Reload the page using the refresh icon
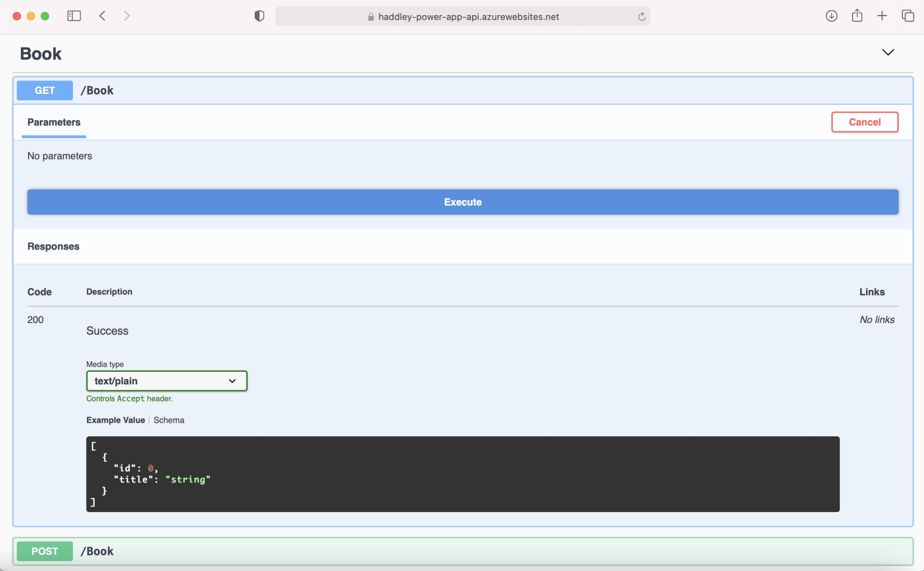This screenshot has width=924, height=571. point(642,17)
